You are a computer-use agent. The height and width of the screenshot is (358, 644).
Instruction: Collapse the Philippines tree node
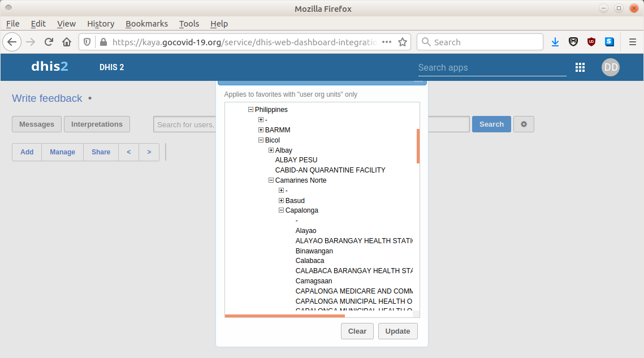(x=251, y=110)
